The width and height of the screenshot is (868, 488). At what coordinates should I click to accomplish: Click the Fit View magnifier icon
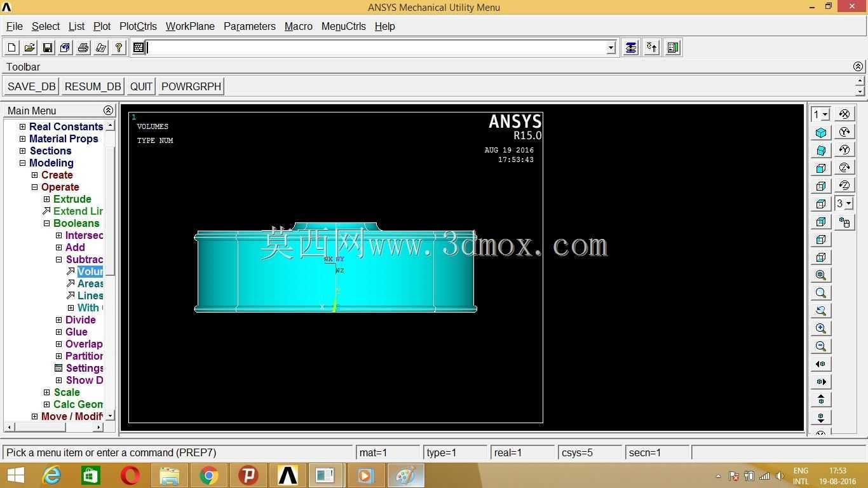pos(821,275)
